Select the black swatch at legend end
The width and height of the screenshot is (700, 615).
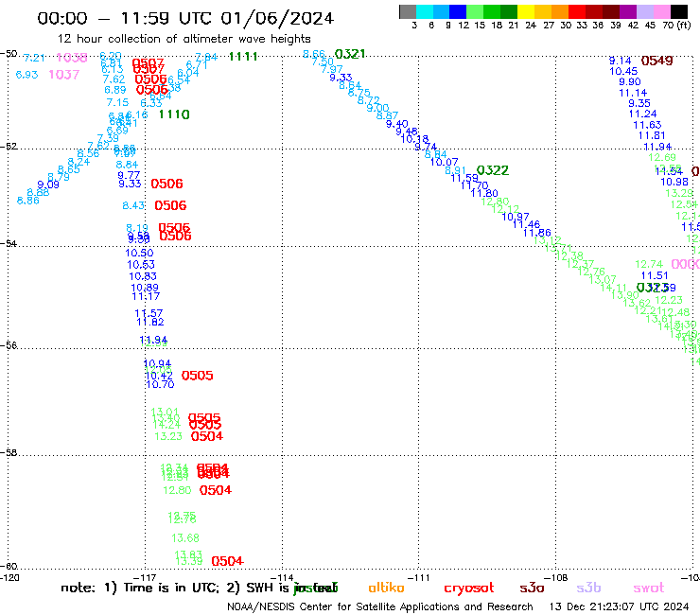(x=679, y=11)
